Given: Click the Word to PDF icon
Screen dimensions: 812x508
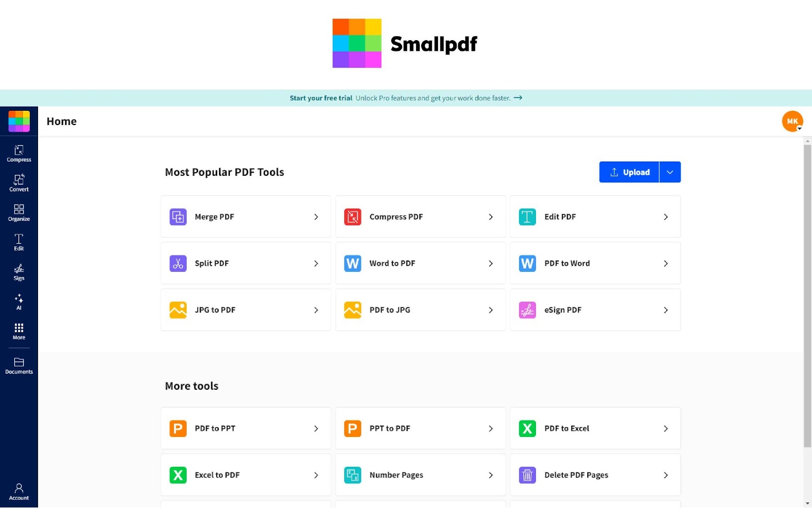Looking at the screenshot, I should 353,264.
